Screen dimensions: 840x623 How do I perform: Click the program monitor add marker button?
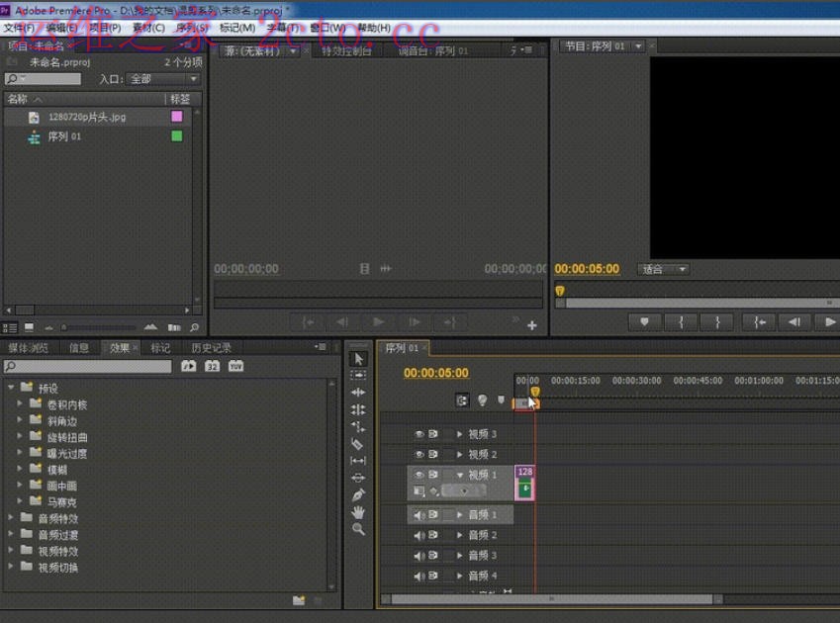click(x=644, y=321)
